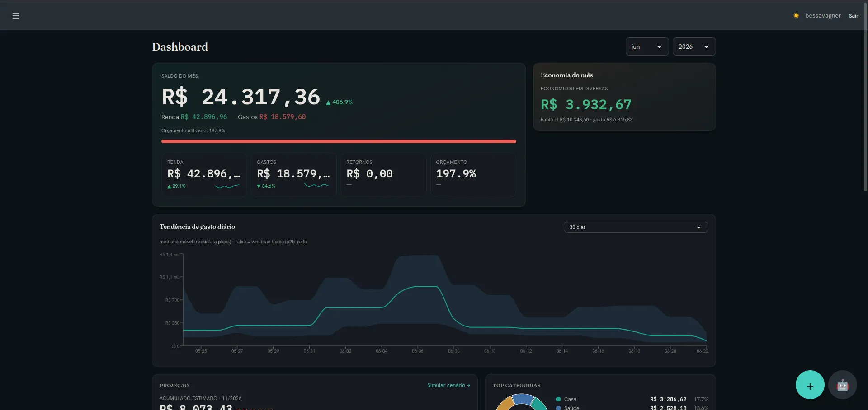The height and width of the screenshot is (410, 868).
Task: Open the RENDA summary card
Action: [x=204, y=175]
